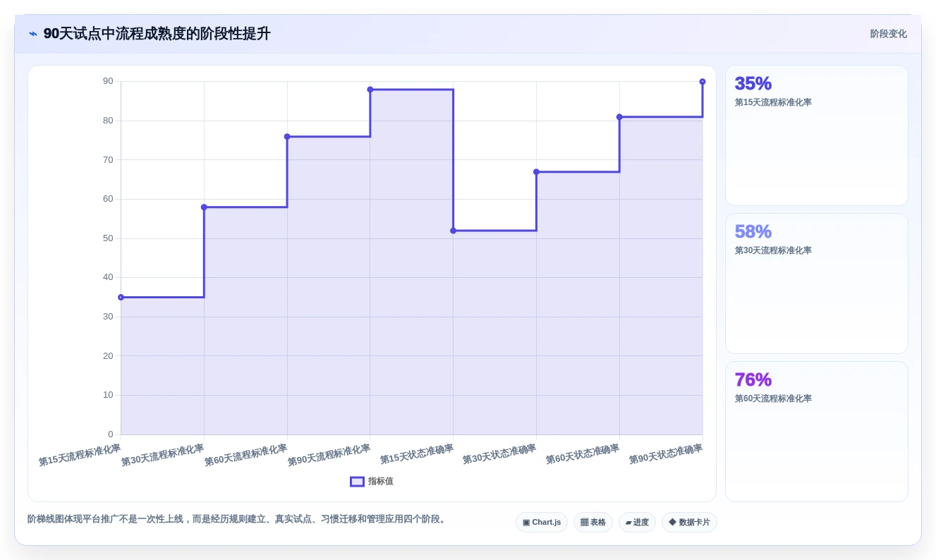Click the chart title 90天试点中流程成熟度的阶段性提升
Screen dimensions: 936x560
tap(157, 34)
